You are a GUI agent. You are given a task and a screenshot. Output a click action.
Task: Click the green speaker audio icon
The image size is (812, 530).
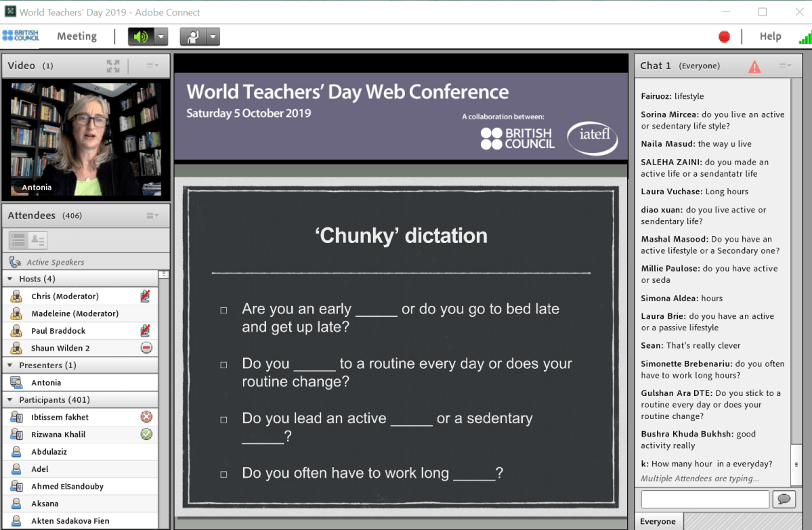click(x=140, y=37)
